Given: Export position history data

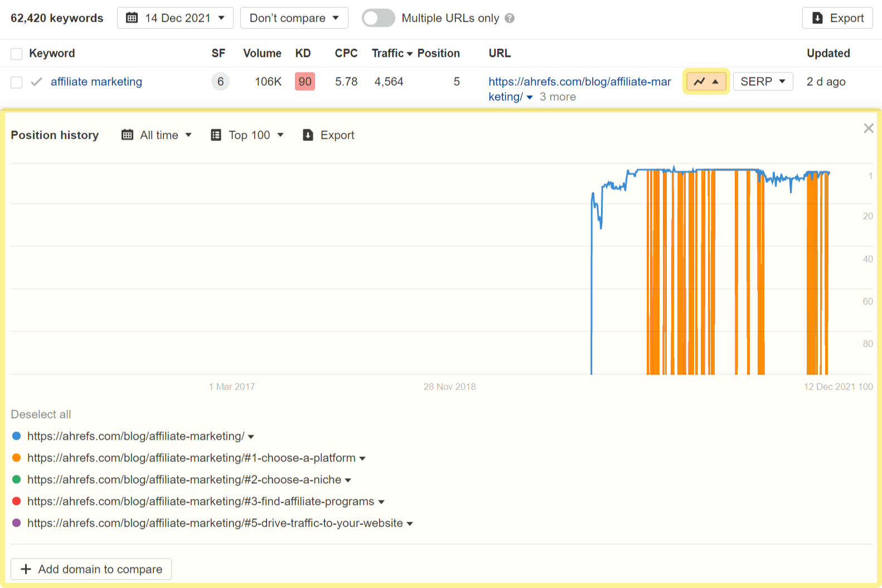Looking at the screenshot, I should (x=328, y=135).
